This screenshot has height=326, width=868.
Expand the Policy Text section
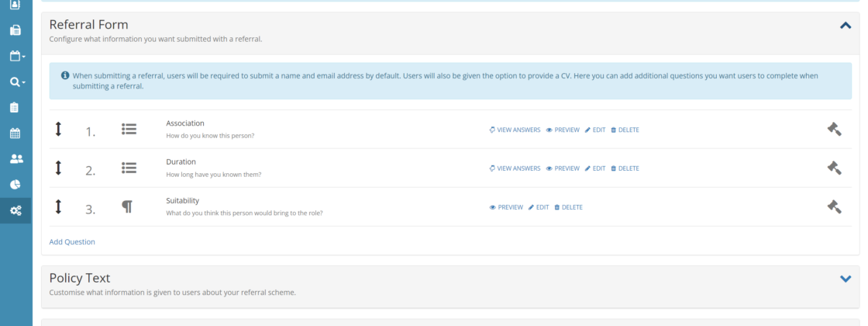coord(846,279)
